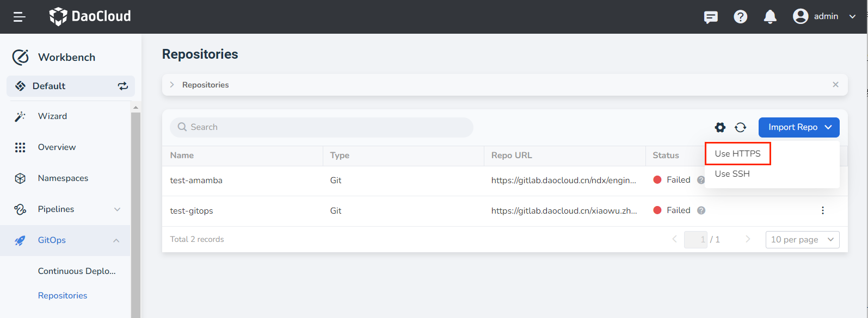Click the sidebar scrollbar up arrow

pos(136,108)
